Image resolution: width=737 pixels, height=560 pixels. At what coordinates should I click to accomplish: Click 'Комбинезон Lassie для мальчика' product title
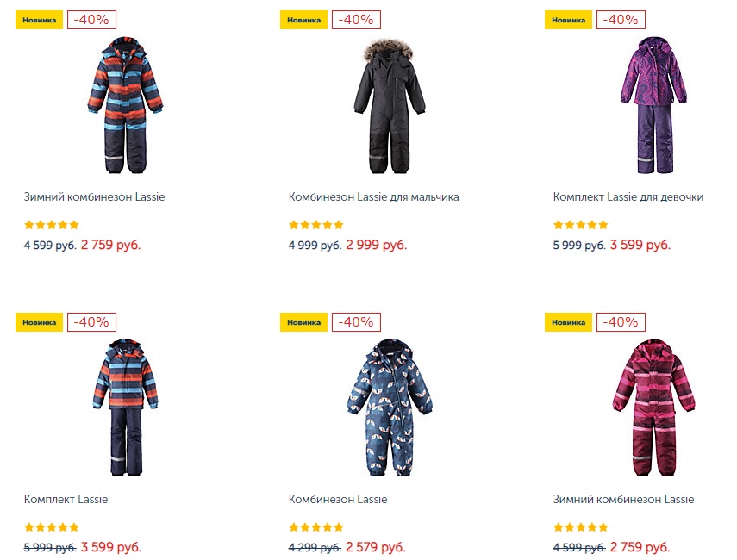point(373,196)
